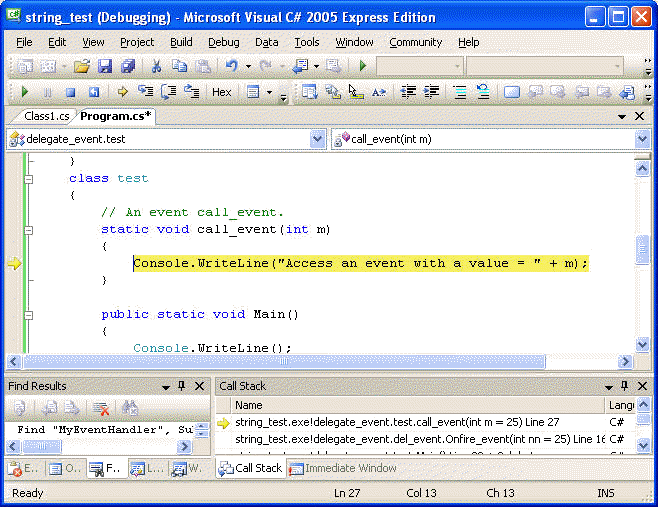This screenshot has width=658, height=507.
Task: Toggle auto-hide pin on Call Stack panel
Action: tap(626, 386)
